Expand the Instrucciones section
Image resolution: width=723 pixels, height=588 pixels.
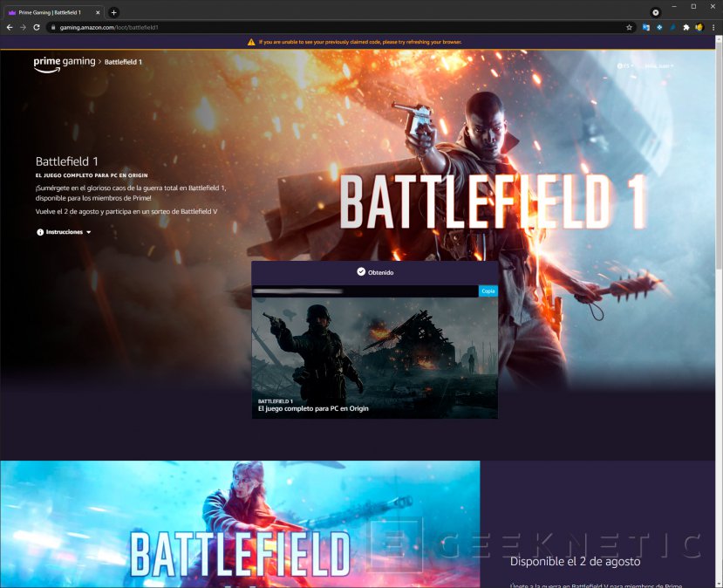pos(64,232)
